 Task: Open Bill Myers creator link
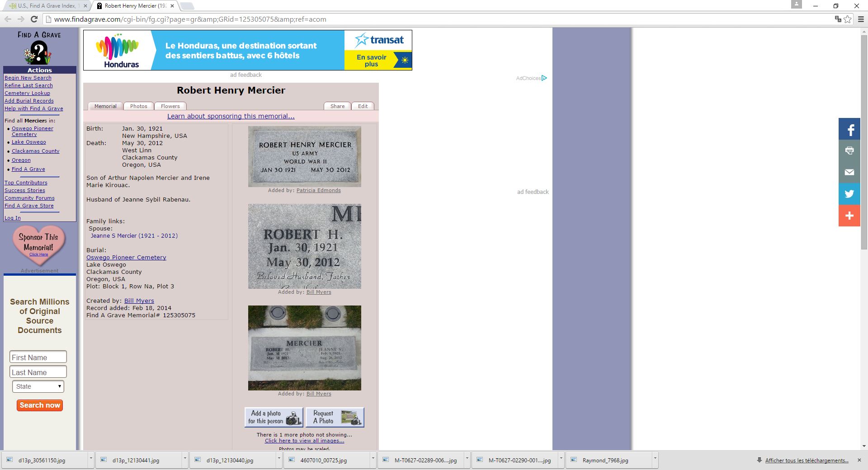point(139,301)
